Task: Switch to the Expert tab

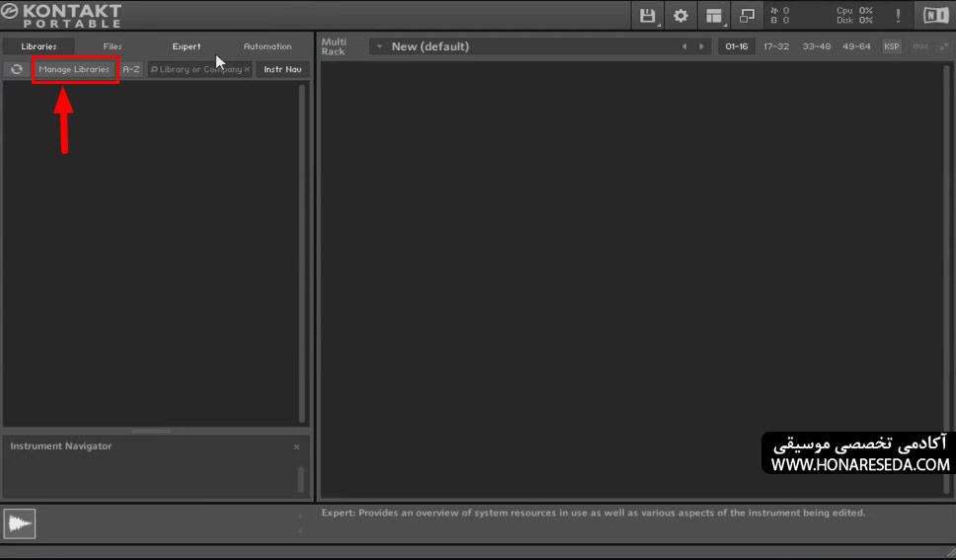Action: click(x=186, y=46)
